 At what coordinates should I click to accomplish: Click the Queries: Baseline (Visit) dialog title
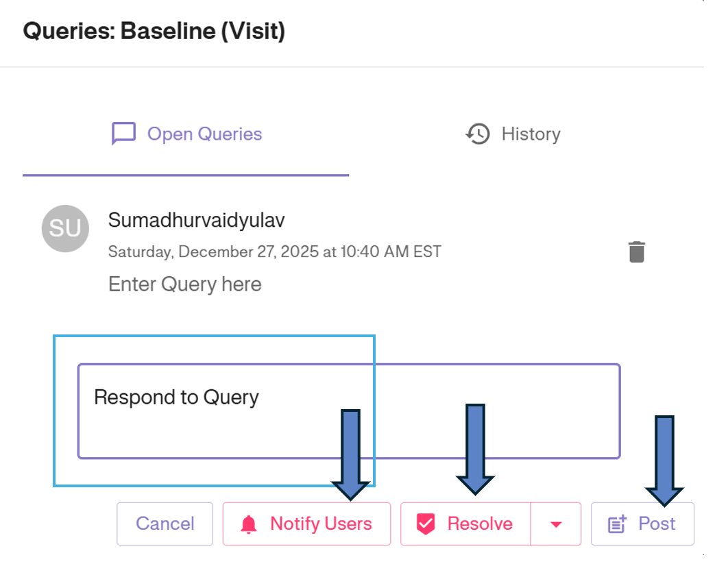[154, 31]
